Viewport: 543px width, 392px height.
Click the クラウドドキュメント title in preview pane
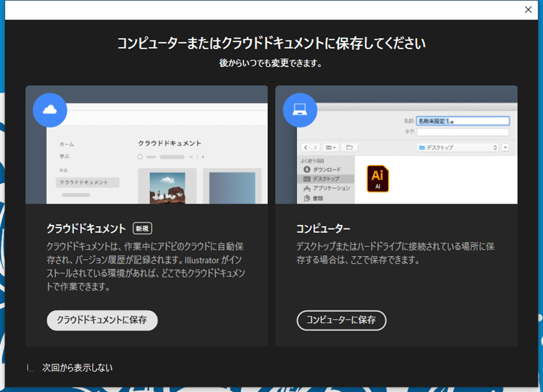170,143
